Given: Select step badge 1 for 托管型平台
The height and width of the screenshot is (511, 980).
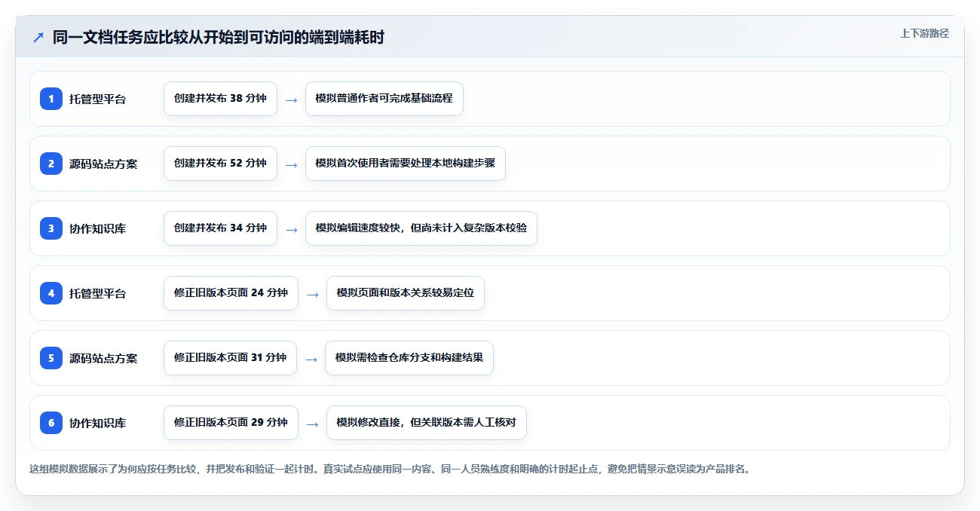Looking at the screenshot, I should point(51,99).
